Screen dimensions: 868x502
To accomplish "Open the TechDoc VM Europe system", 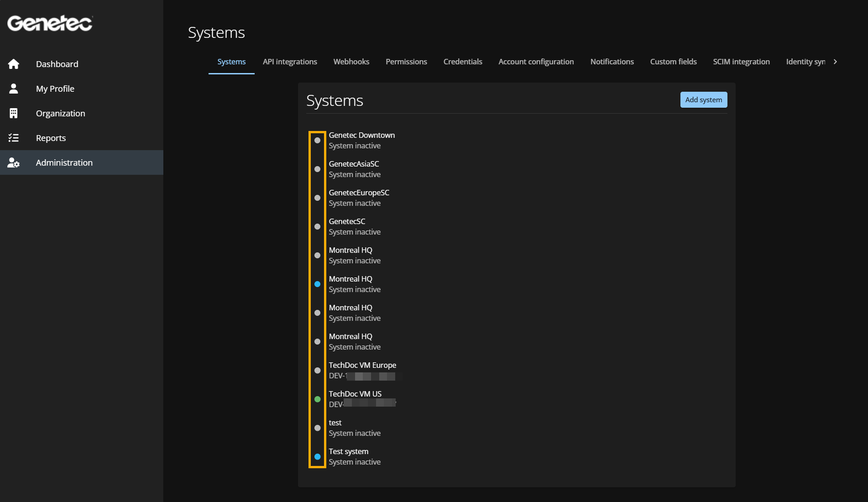I will [362, 366].
